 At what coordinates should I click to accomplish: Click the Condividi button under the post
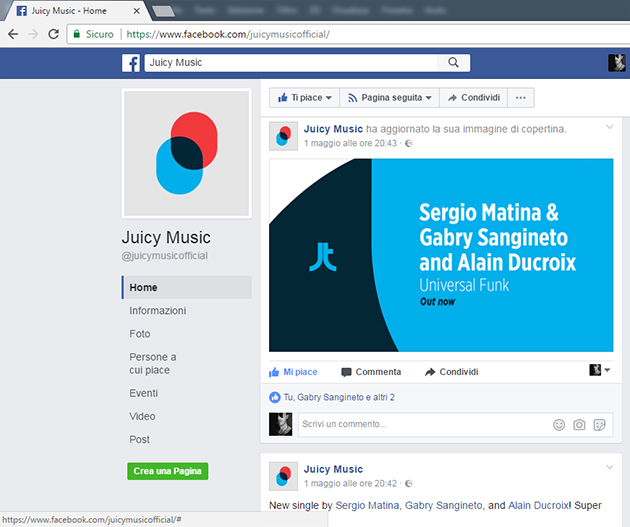pos(451,372)
